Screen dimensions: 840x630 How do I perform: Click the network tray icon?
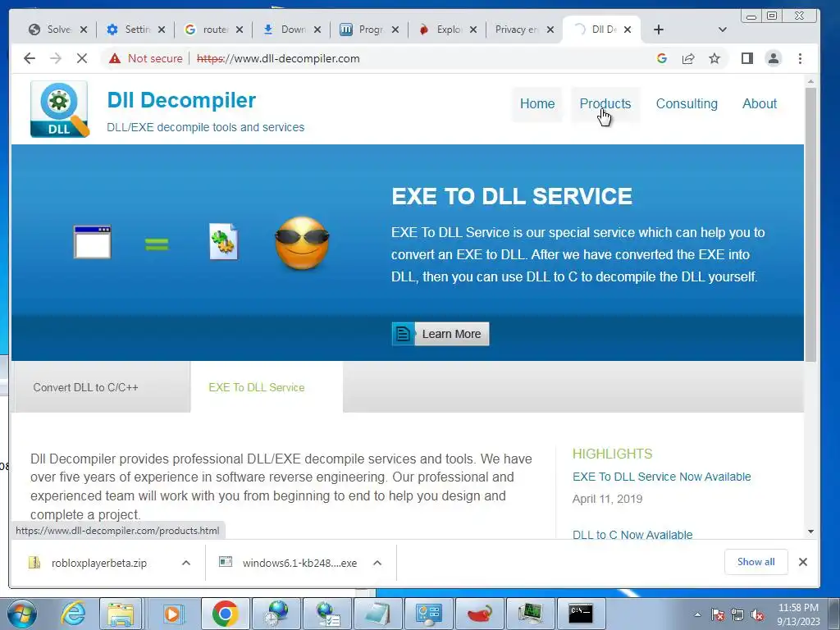737,615
